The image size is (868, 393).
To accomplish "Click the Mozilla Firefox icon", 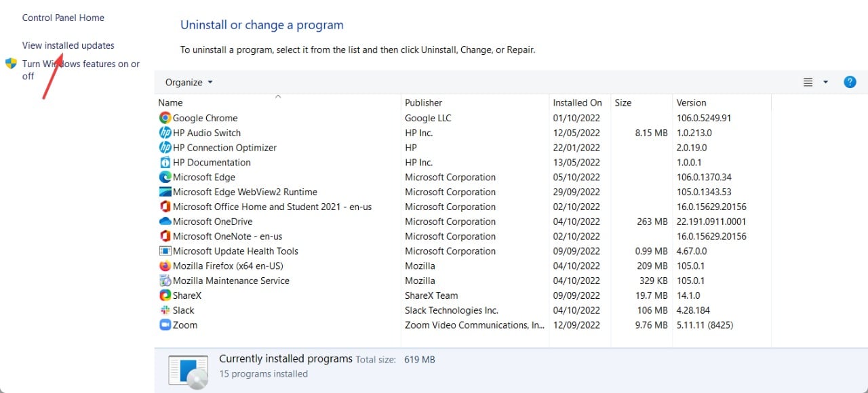I will tap(165, 266).
